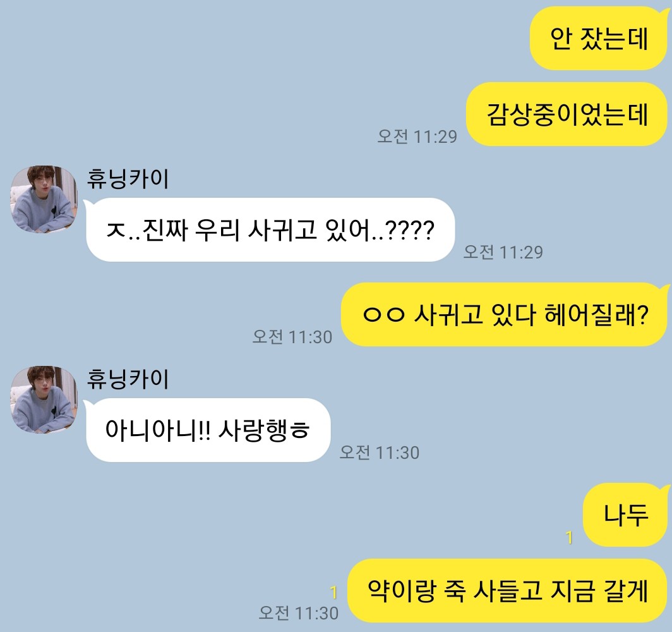Tap the sender name 휴닝카이 above 아니아니 message
The height and width of the screenshot is (632, 672).
click(x=128, y=379)
